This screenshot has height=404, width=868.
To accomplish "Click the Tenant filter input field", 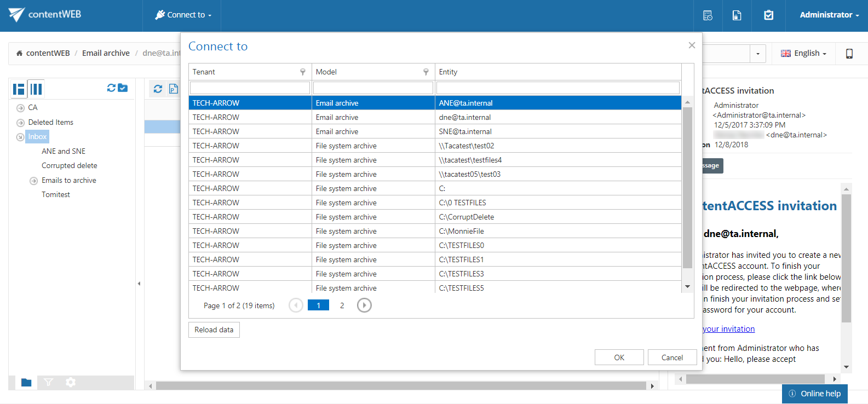I will [250, 88].
